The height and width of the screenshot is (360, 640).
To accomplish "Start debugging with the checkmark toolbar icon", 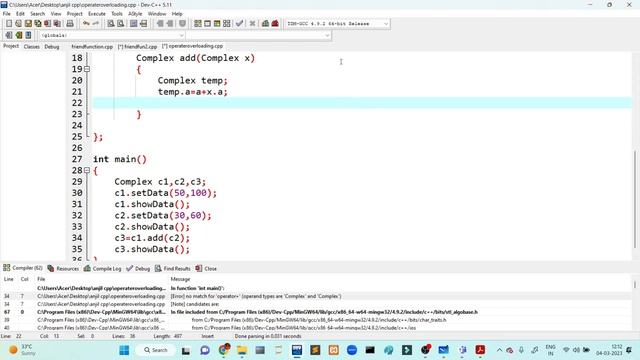I will [x=240, y=24].
